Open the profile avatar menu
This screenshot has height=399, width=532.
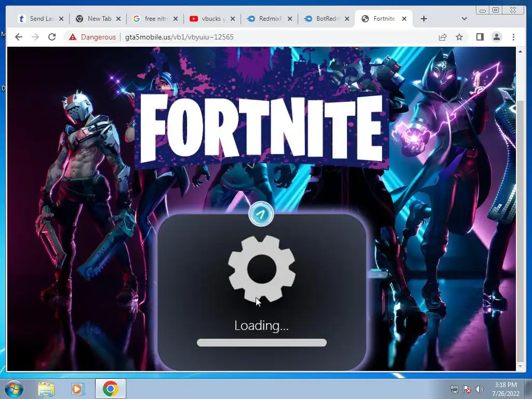(x=496, y=37)
